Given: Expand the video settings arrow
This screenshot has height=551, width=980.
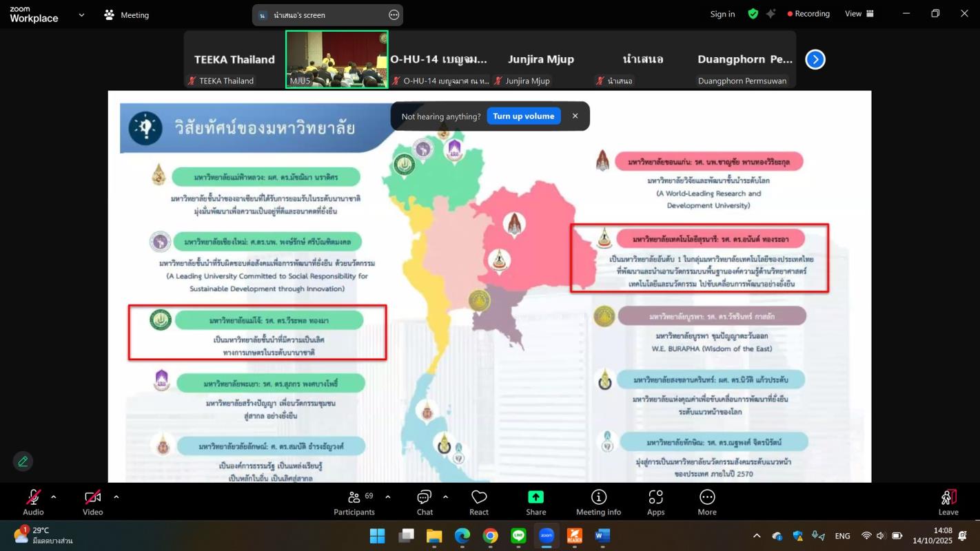Looking at the screenshot, I should click(116, 497).
